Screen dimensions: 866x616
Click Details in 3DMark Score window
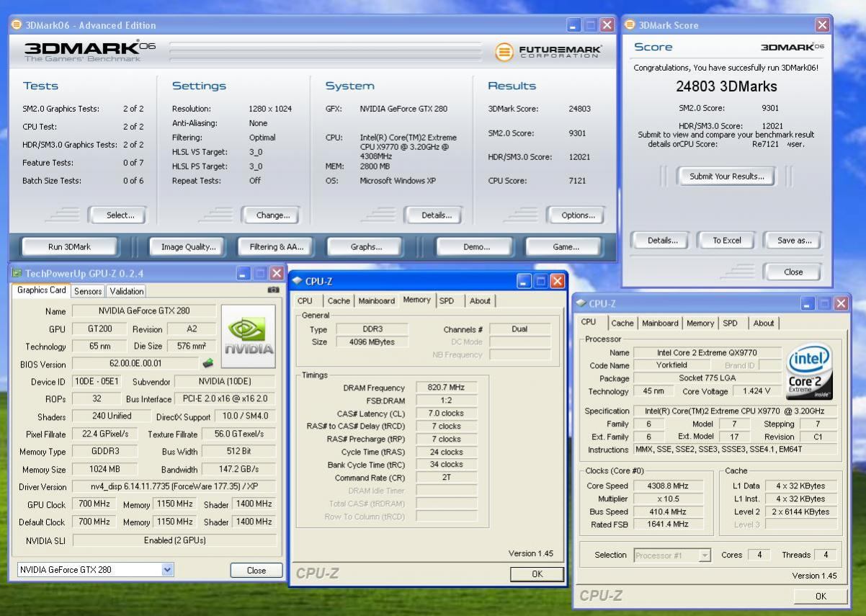(662, 241)
